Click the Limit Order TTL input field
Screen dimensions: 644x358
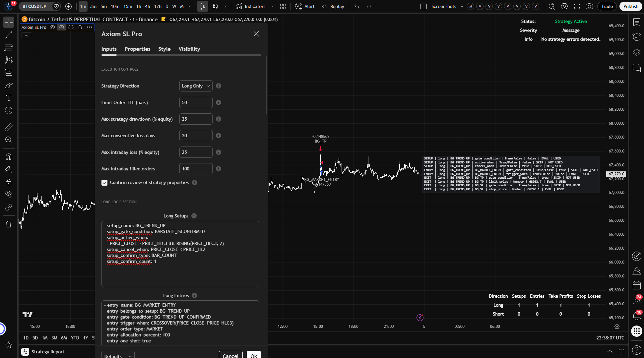(x=196, y=102)
